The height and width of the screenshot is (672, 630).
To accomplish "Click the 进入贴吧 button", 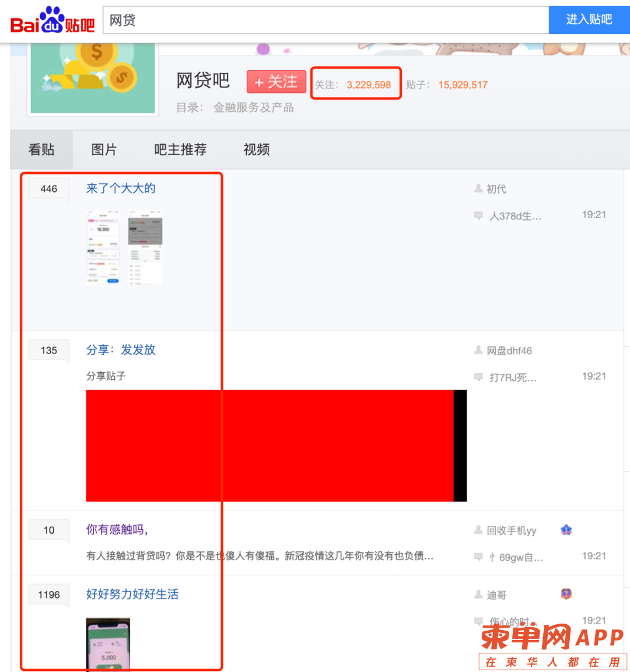I will 589,20.
